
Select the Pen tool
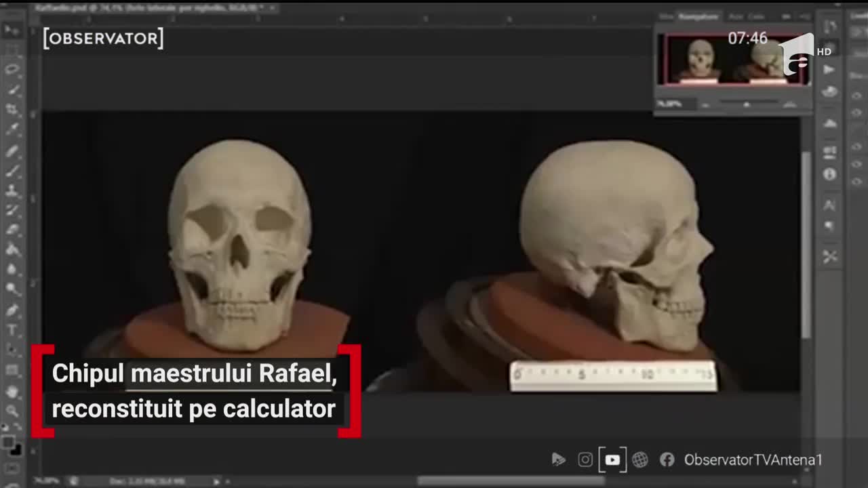pos(12,310)
